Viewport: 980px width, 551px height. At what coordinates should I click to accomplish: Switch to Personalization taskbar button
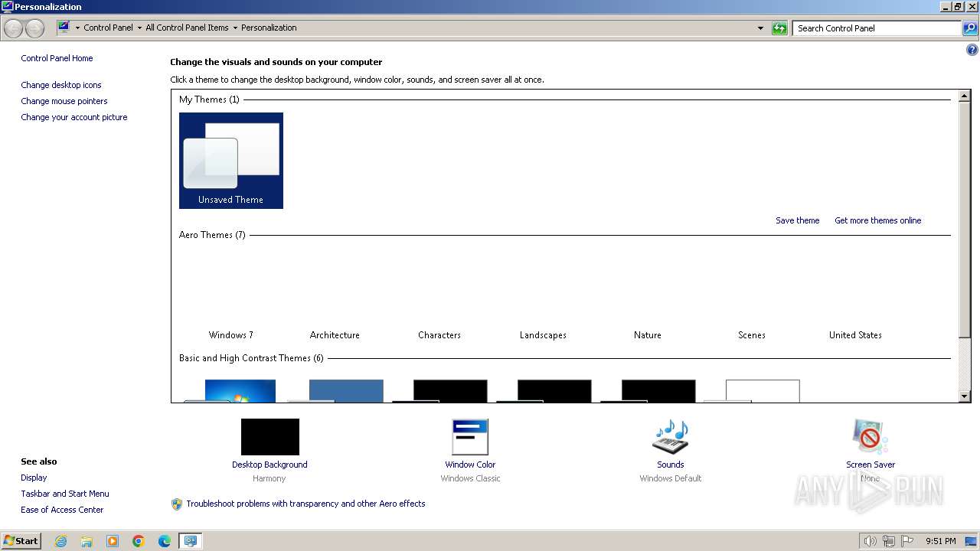[x=190, y=541]
